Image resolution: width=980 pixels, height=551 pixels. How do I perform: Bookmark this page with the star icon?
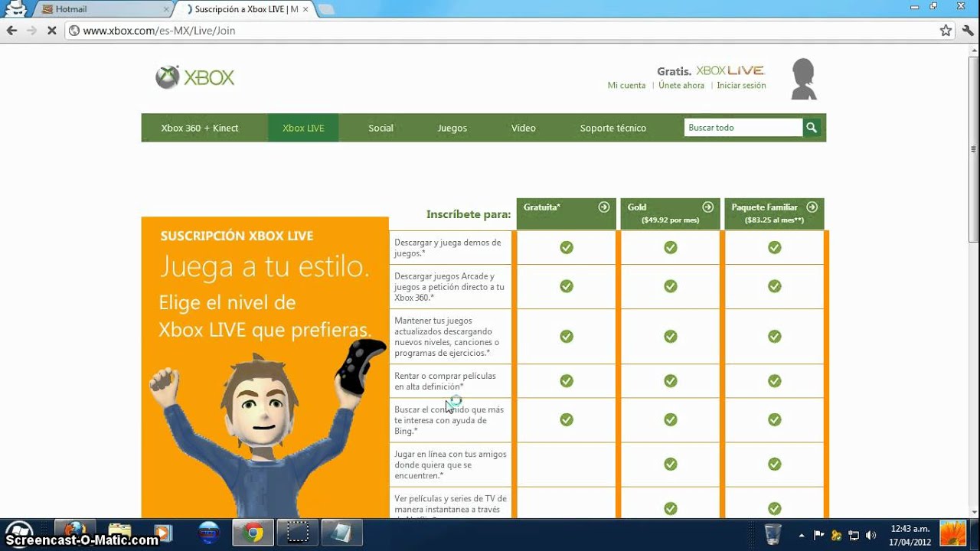(x=946, y=31)
